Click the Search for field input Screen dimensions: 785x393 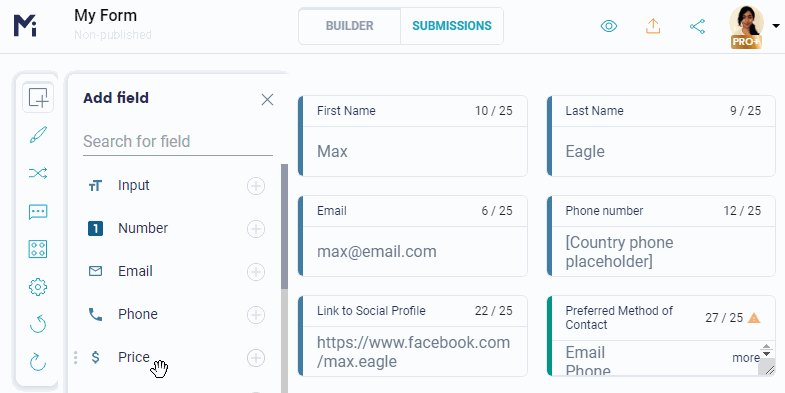[x=178, y=142]
